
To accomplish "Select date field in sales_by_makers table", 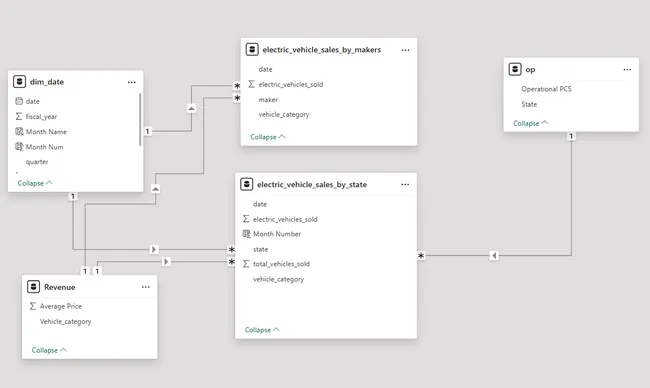I will pos(265,69).
